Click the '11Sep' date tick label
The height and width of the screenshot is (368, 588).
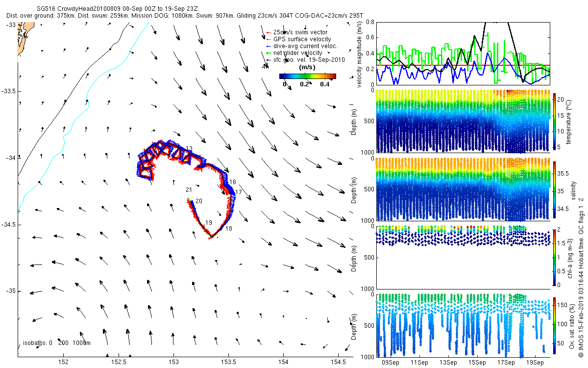tap(419, 363)
